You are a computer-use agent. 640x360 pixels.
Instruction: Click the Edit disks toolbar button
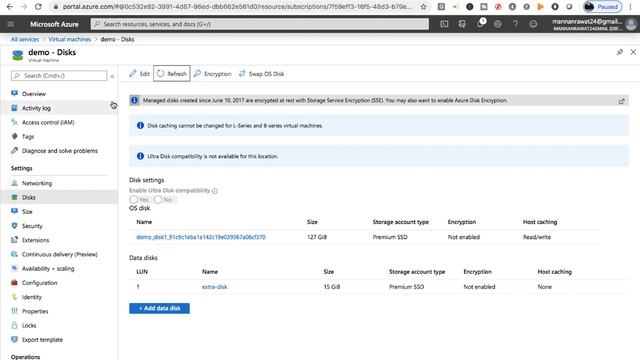[x=140, y=73]
